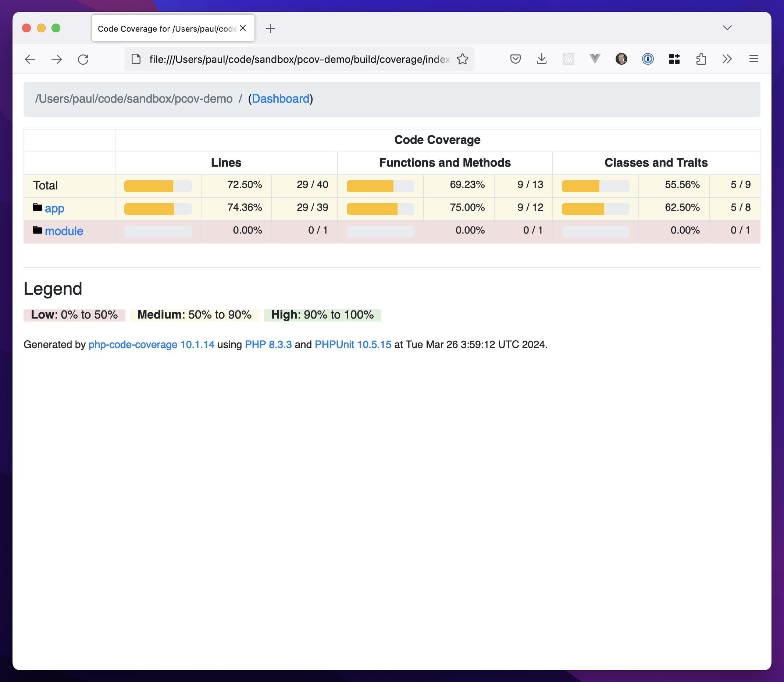Click the Code Coverage table header
The width and height of the screenshot is (784, 682).
[x=438, y=140]
